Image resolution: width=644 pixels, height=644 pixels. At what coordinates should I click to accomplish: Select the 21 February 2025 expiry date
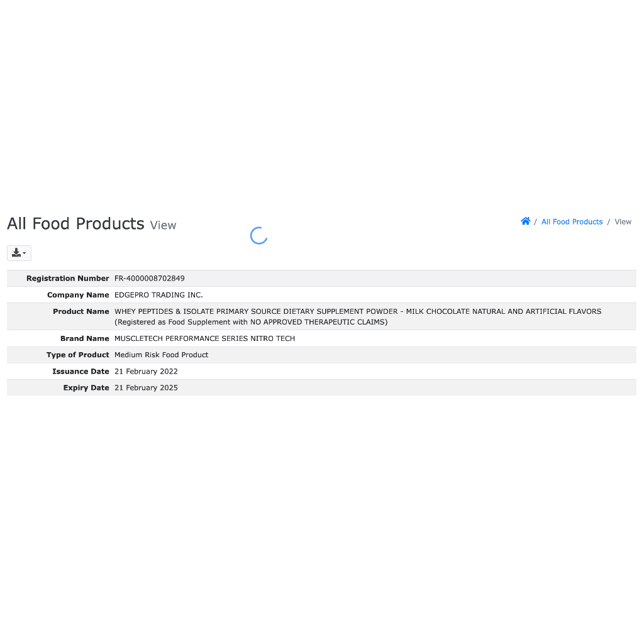[x=146, y=388]
